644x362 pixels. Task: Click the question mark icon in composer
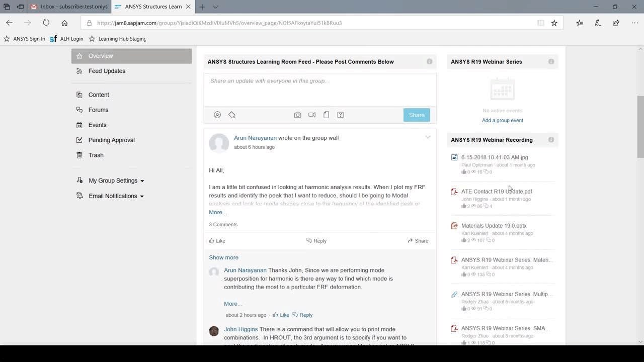coord(341,115)
